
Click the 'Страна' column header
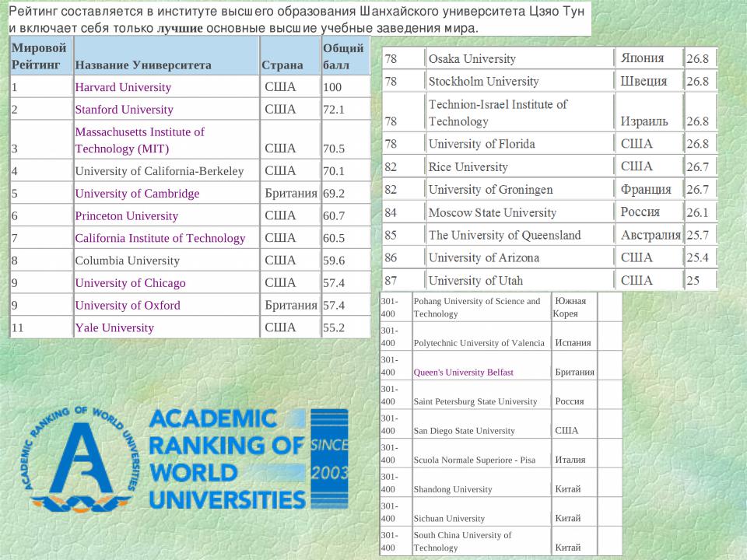coord(290,56)
